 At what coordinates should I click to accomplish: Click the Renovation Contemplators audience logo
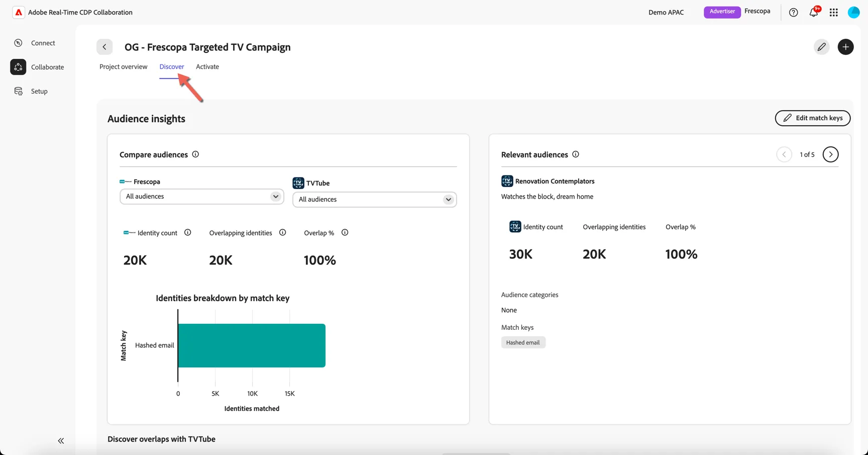pos(507,181)
